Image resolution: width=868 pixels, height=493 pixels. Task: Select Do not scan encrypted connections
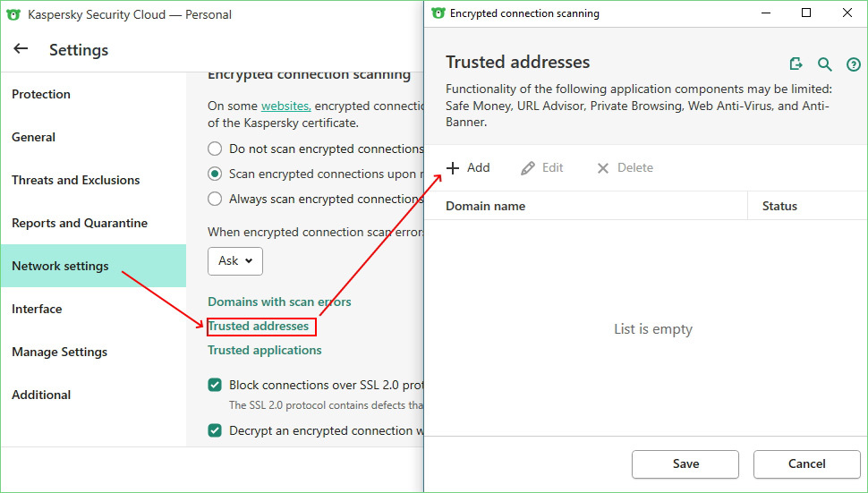point(215,149)
